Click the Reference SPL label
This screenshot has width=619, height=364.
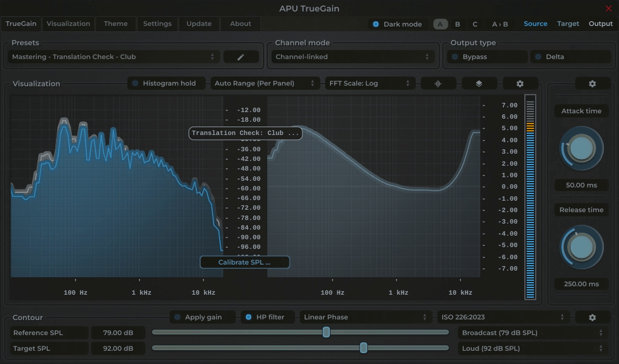coord(49,333)
